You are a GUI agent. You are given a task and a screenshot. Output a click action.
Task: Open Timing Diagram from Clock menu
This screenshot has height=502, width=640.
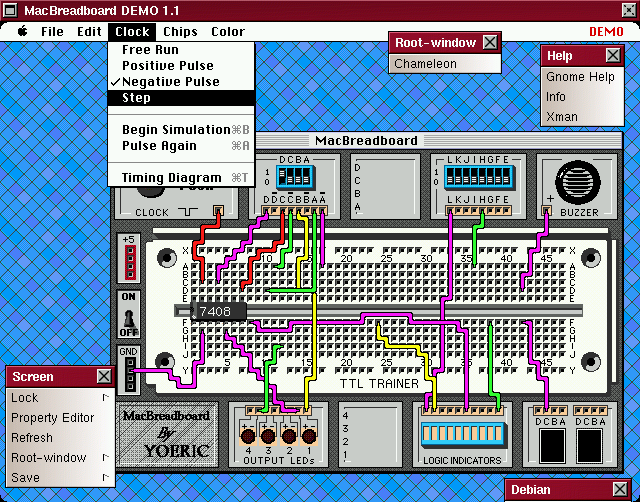[x=181, y=178]
